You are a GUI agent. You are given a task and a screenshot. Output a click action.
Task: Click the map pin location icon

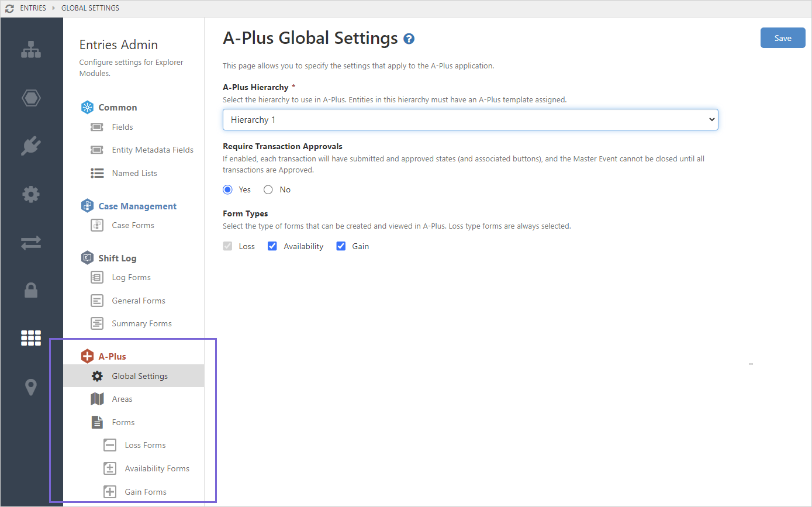tap(31, 387)
